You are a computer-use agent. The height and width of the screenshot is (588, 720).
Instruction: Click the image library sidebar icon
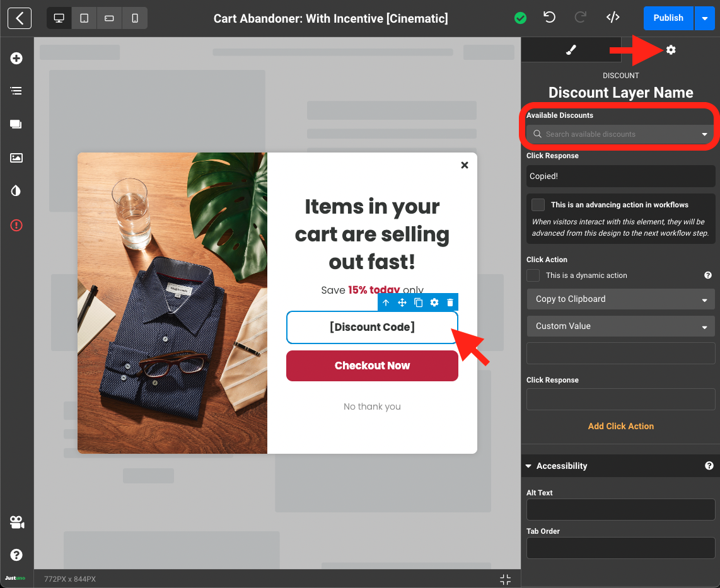(16, 158)
